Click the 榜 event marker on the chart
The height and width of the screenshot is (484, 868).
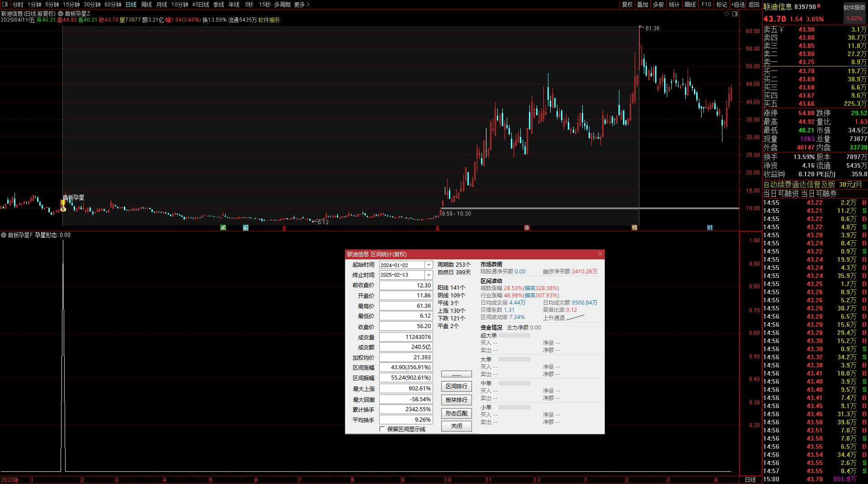point(634,228)
